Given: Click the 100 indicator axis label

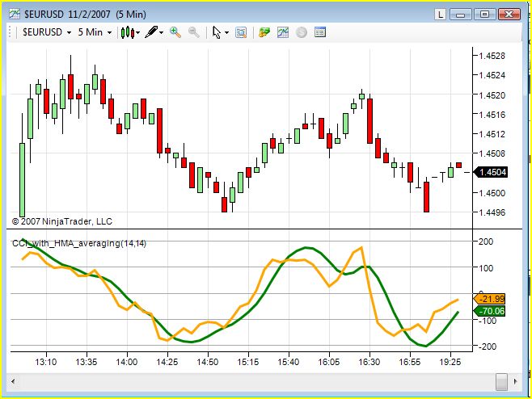Looking at the screenshot, I should 486,268.
